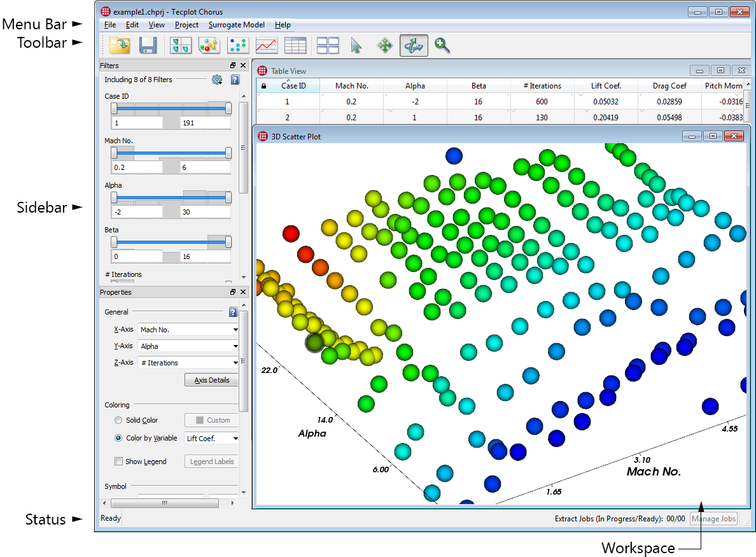This screenshot has height=557, width=756.
Task: Click the Beta maximum value field
Action: pyautogui.click(x=206, y=257)
